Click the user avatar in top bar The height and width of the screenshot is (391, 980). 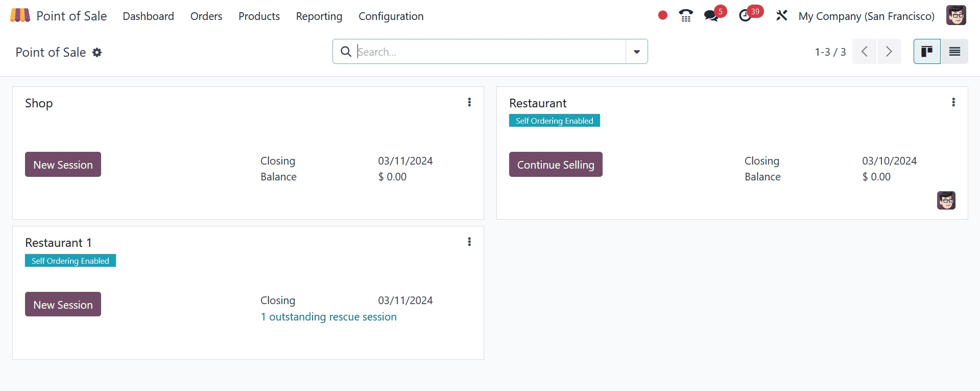(956, 16)
